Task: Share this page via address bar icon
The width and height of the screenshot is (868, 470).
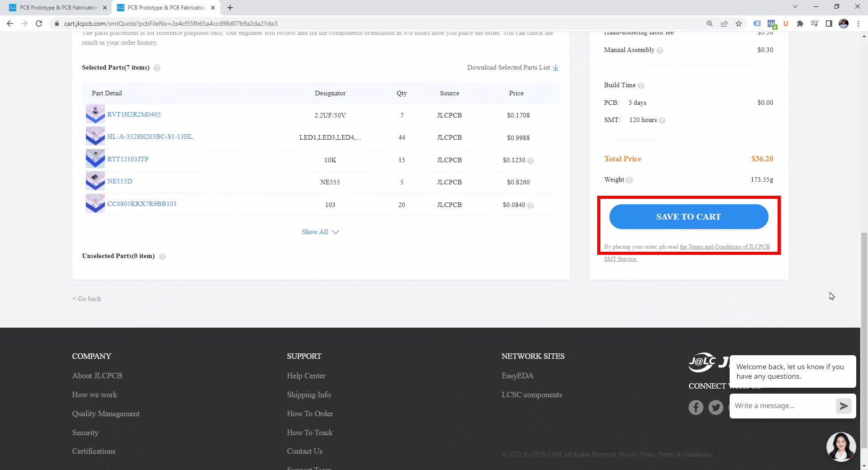Action: [x=724, y=23]
